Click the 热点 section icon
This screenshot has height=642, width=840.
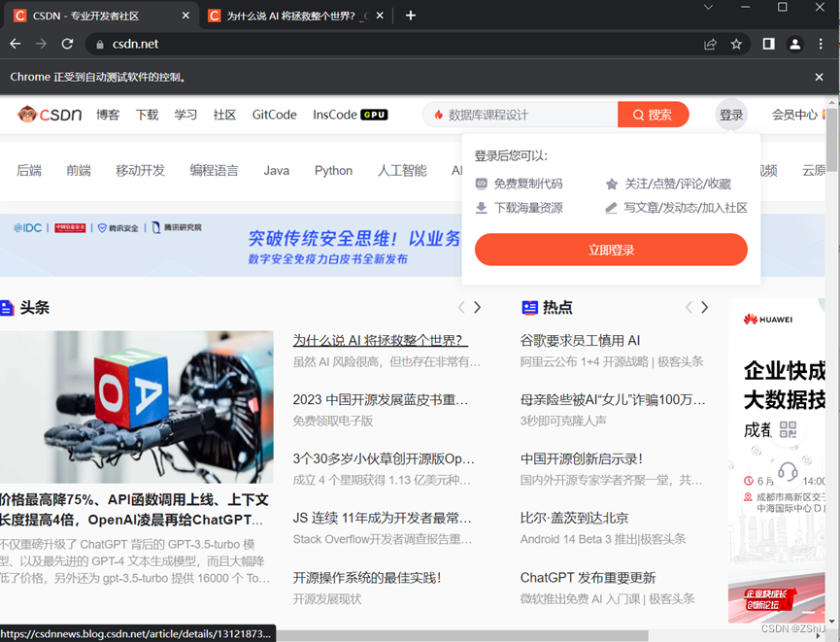pyautogui.click(x=529, y=308)
